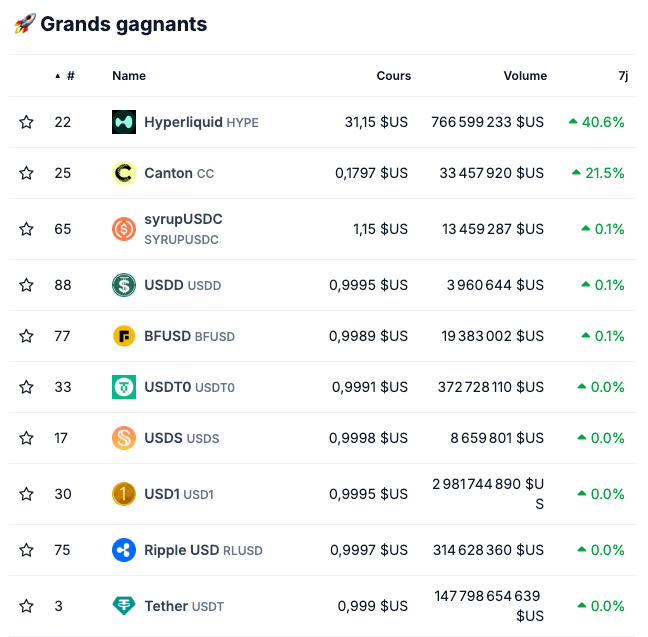
Task: Click the USDS orange coin icon
Action: 123,438
